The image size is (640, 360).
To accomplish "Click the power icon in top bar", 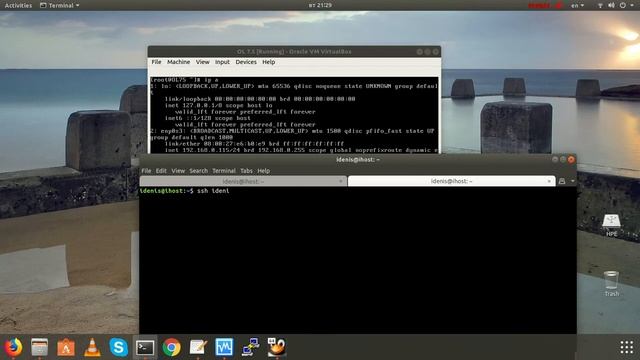I will click(x=623, y=5).
